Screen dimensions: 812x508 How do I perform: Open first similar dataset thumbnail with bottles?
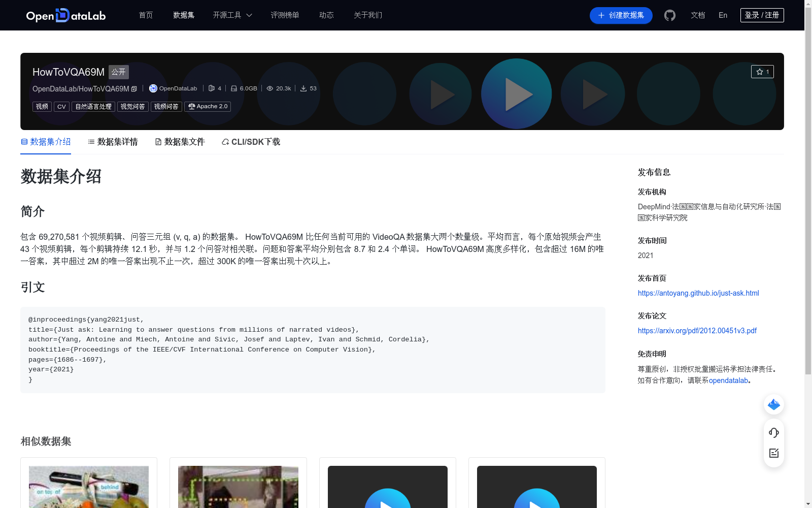pos(89,487)
